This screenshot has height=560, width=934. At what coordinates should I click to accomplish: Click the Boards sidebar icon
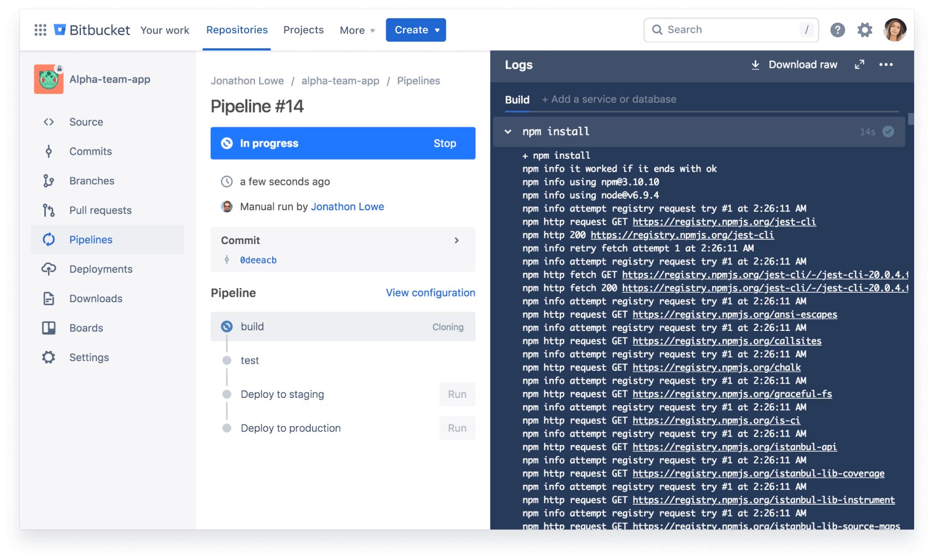[49, 328]
